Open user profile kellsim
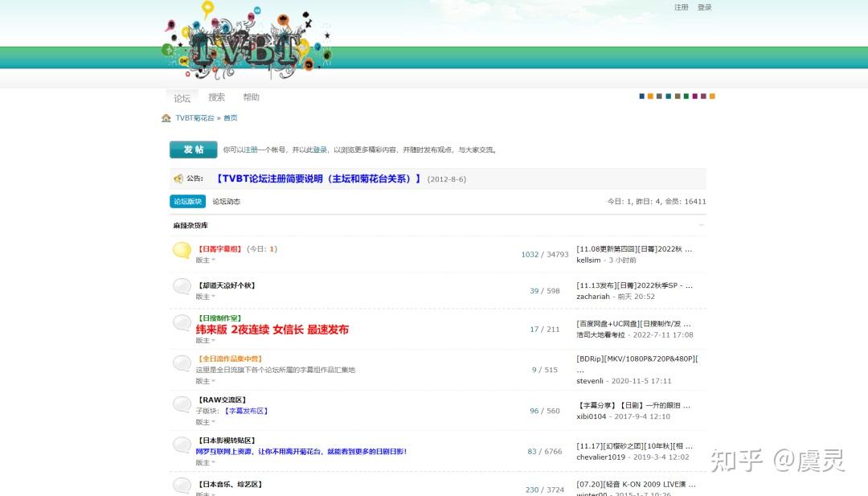868x496 pixels. click(x=588, y=260)
